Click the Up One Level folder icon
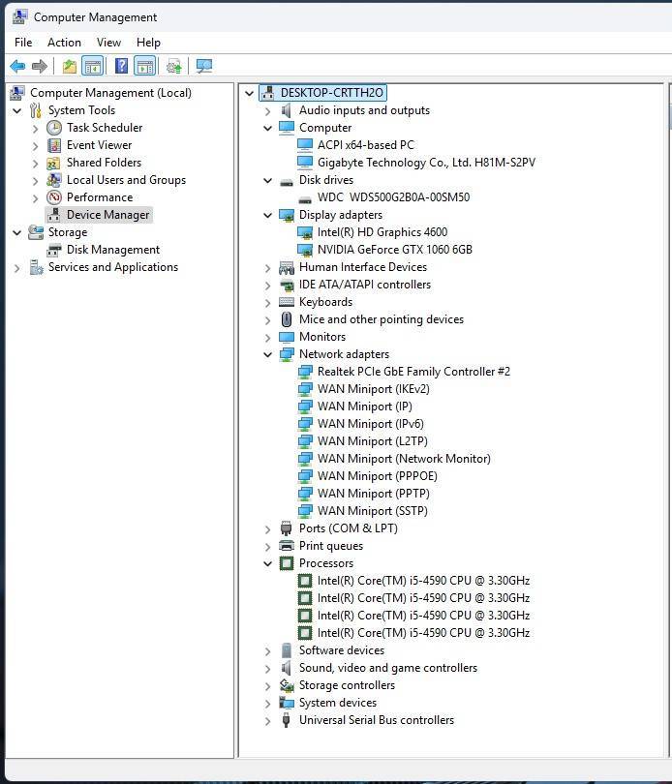Viewport: 672px width, 784px height. (69, 66)
